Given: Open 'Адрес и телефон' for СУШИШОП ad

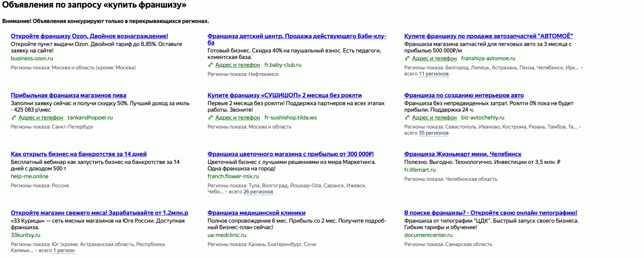Looking at the screenshot, I should click(238, 118).
